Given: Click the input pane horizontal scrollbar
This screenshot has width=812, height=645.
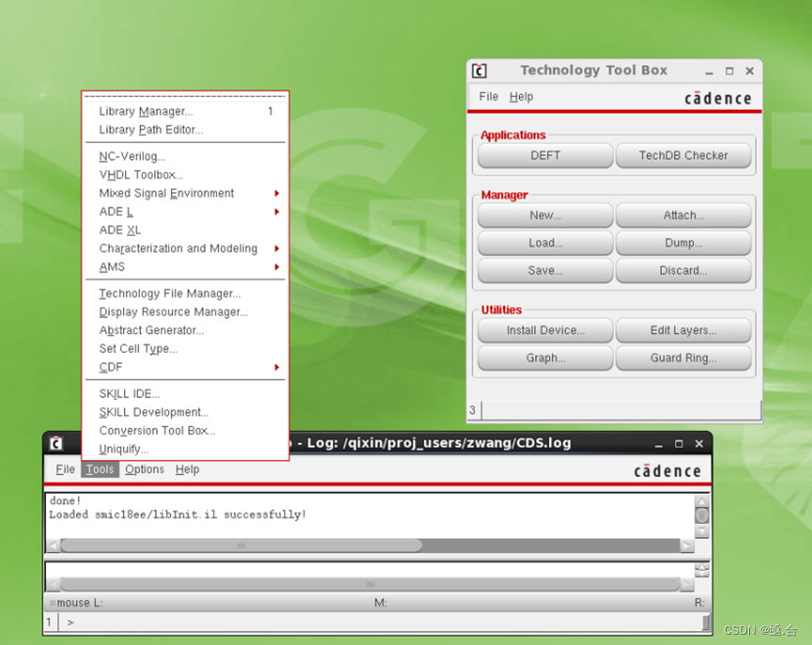Looking at the screenshot, I should [x=370, y=584].
